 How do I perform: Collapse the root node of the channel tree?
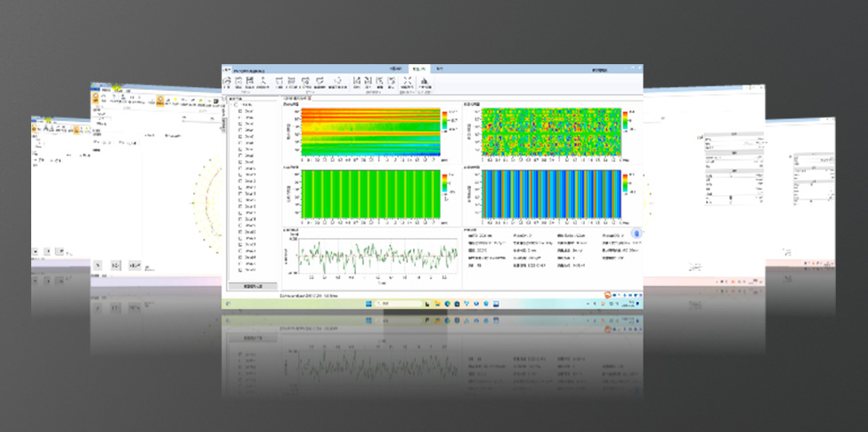(231, 105)
